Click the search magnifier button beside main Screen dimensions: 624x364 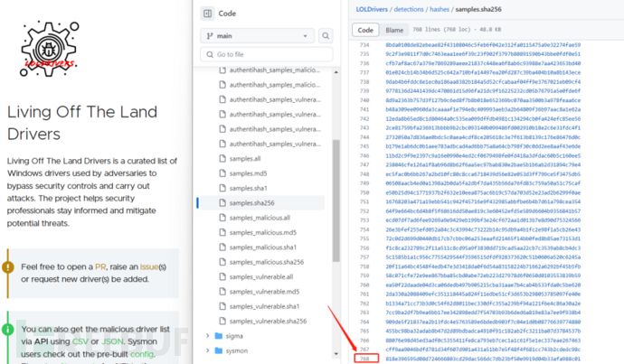326,36
